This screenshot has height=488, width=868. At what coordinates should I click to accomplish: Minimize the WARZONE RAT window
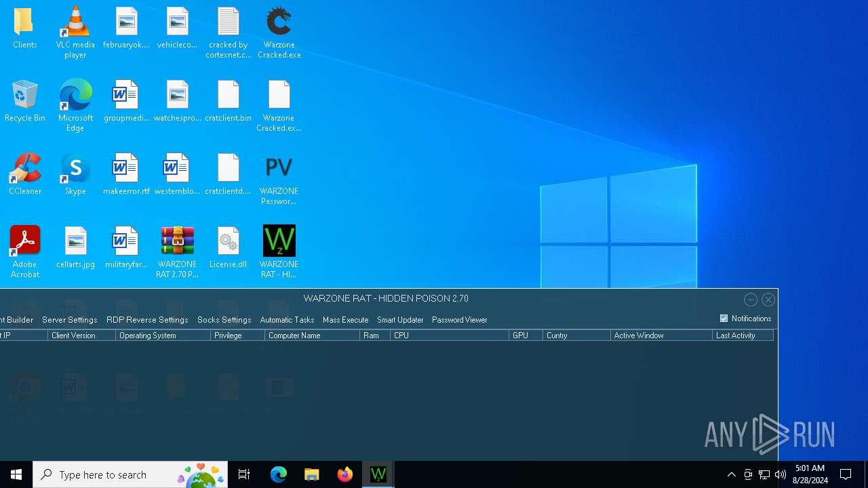(x=751, y=300)
